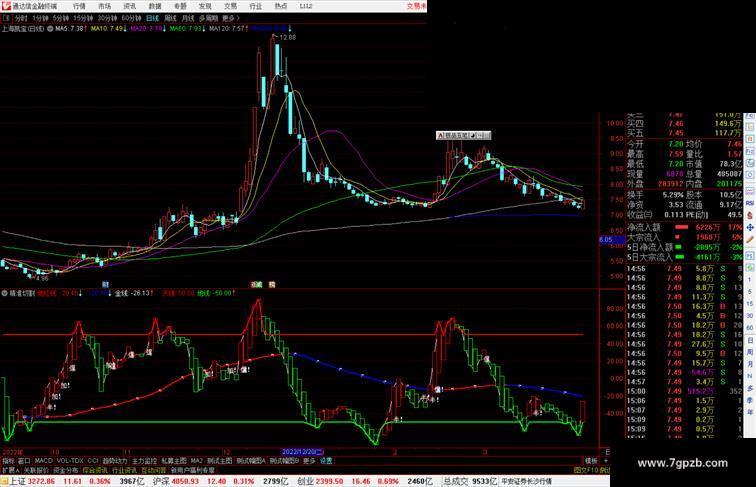Open the 行业 menu
The width and height of the screenshot is (756, 487).
click(x=256, y=6)
